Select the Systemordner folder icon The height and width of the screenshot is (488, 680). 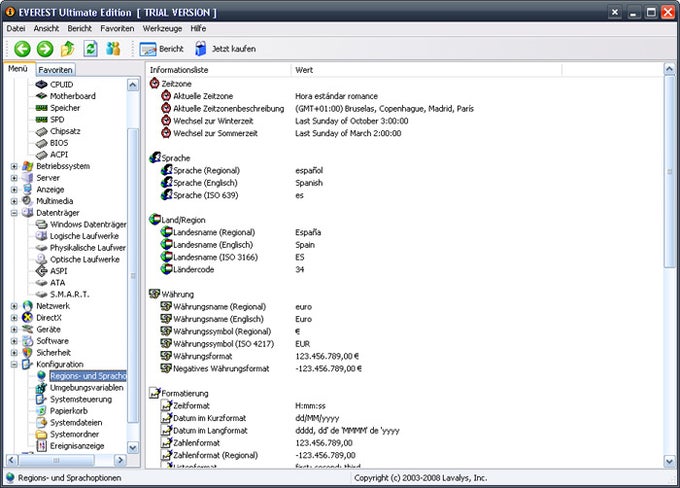(41, 435)
